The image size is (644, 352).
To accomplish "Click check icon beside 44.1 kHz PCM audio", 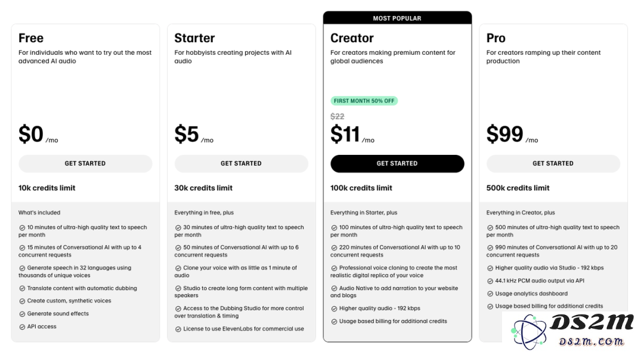I will point(490,282).
